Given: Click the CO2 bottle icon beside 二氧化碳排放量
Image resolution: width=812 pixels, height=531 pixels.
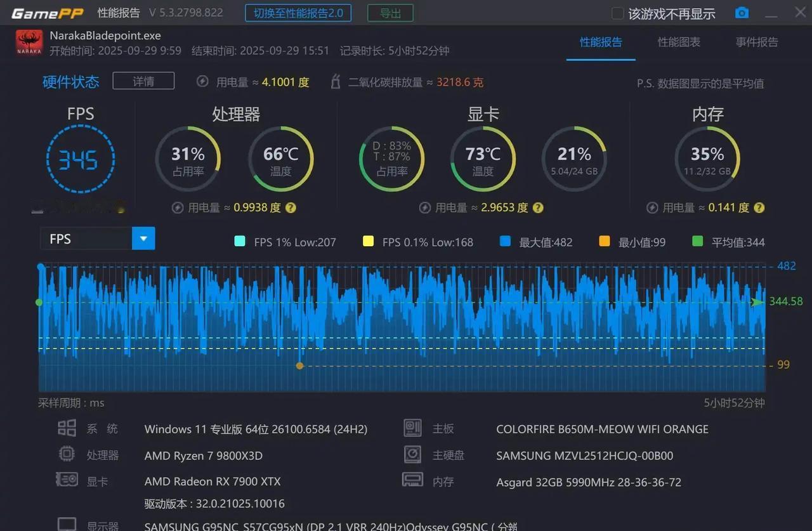Looking at the screenshot, I should pyautogui.click(x=336, y=81).
